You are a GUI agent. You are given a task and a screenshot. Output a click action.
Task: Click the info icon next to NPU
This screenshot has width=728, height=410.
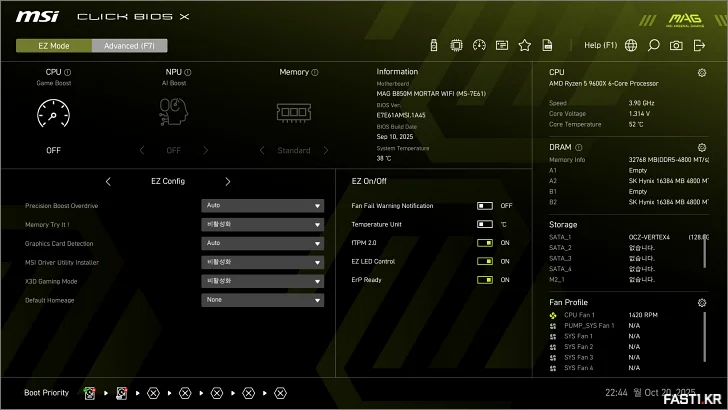[188, 72]
